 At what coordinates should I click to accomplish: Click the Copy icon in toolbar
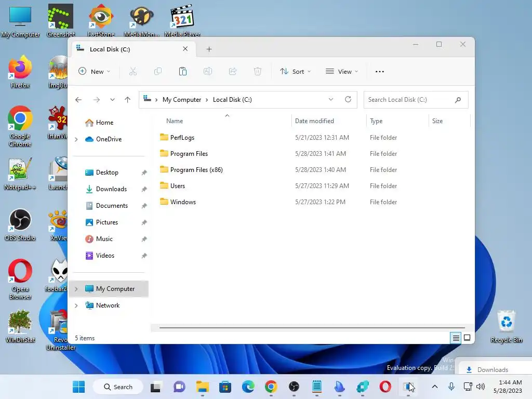point(158,71)
